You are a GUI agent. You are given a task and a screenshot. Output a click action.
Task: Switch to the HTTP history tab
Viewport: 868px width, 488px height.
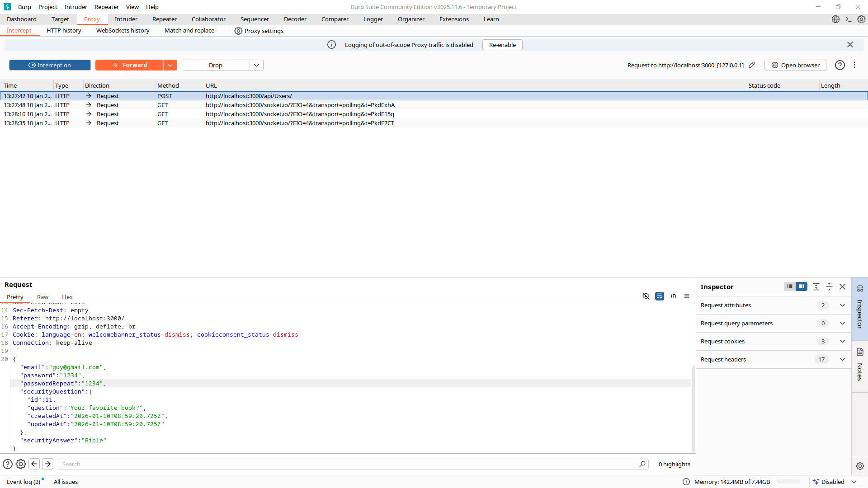point(64,30)
